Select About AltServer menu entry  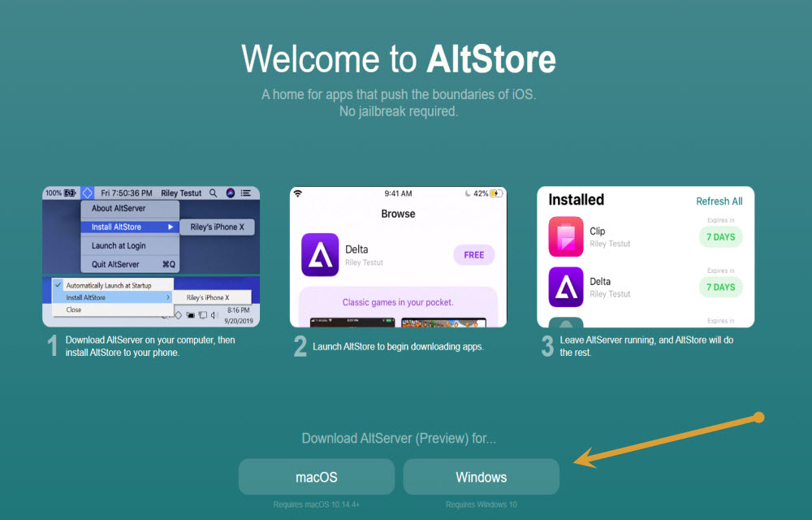click(130, 208)
